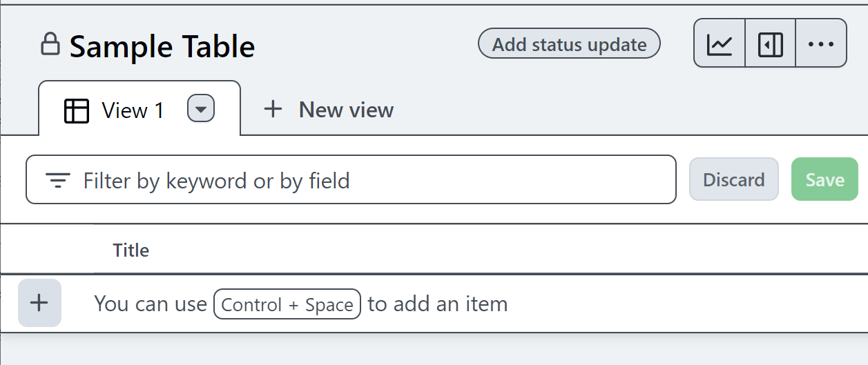The width and height of the screenshot is (868, 365).
Task: Click the table layout icon in View 1
Action: coord(77,110)
